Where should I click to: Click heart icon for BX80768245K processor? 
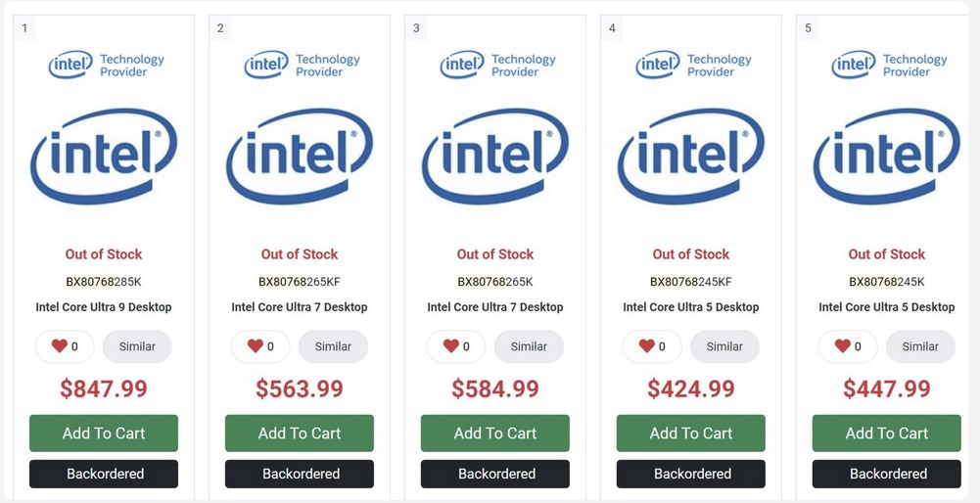[x=844, y=346]
